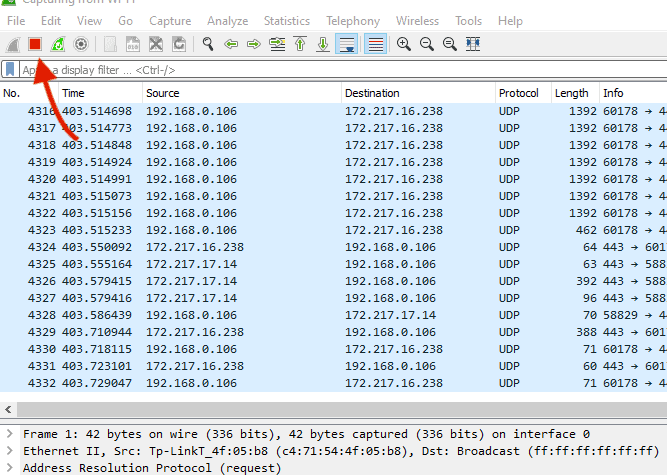Click the open capture file icon

(110, 44)
